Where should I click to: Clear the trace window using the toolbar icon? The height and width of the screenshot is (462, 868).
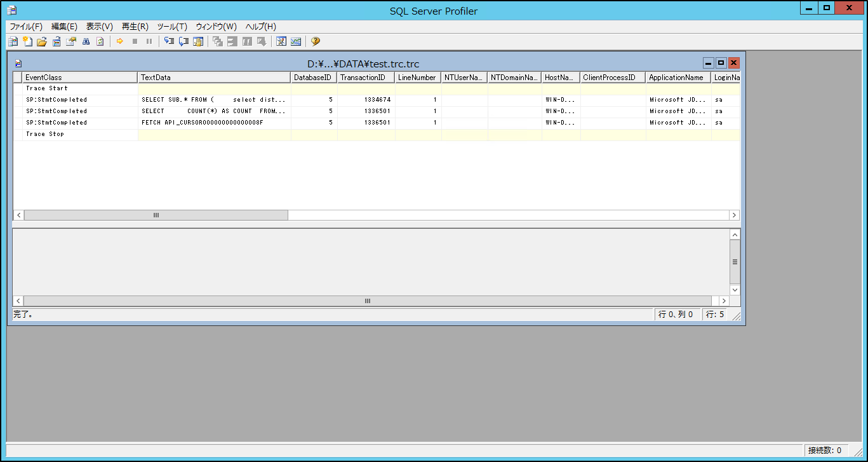pyautogui.click(x=100, y=41)
